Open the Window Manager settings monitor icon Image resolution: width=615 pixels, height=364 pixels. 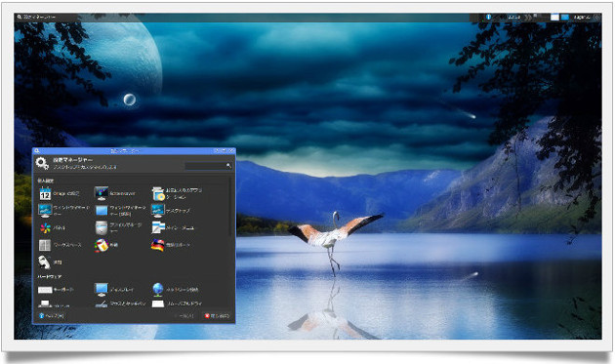(45, 211)
